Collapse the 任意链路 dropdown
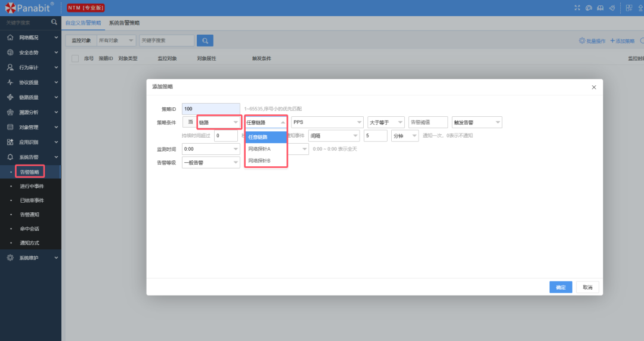 [266, 122]
